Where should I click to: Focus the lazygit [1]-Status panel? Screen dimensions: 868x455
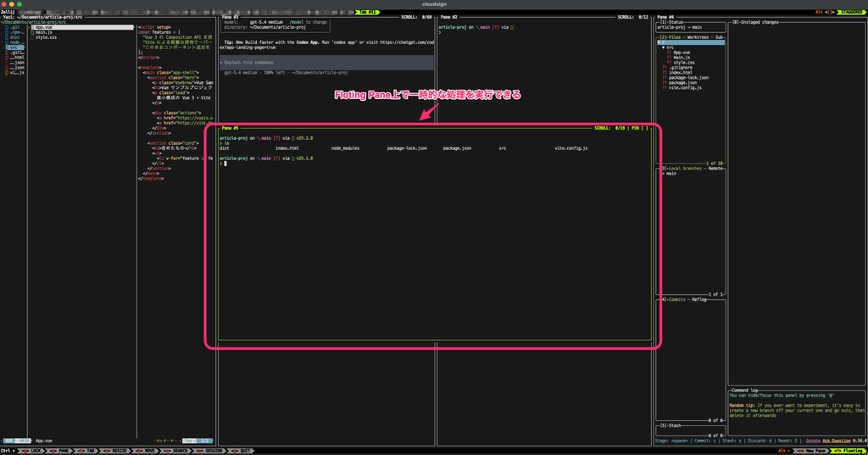[x=671, y=22]
